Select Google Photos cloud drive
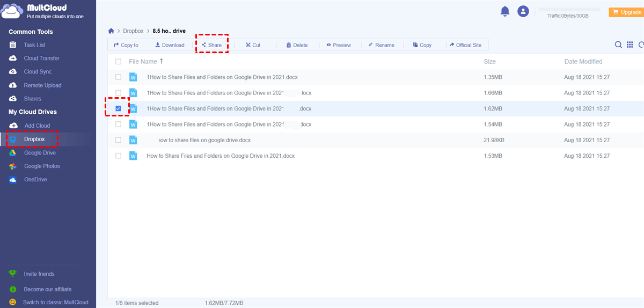Screen dimensions: 644x308 42,166
